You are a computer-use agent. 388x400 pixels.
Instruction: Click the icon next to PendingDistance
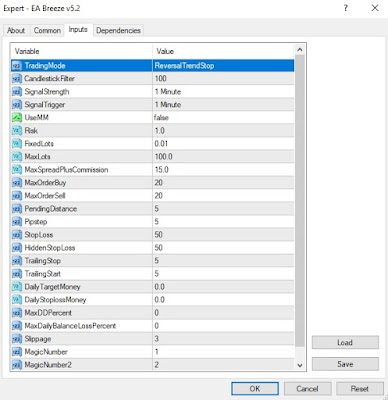(17, 209)
